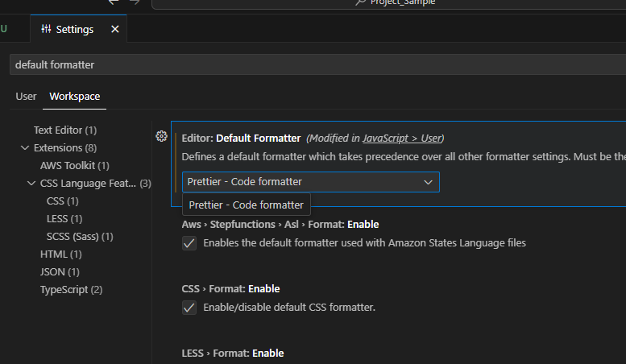Select Extensions (8) in settings tree
626x364 pixels.
(x=65, y=147)
